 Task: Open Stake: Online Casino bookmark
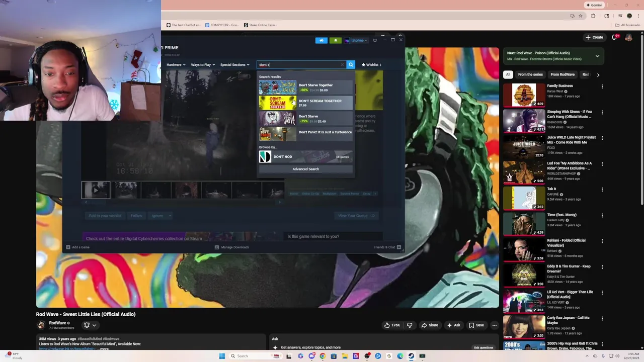(x=260, y=25)
